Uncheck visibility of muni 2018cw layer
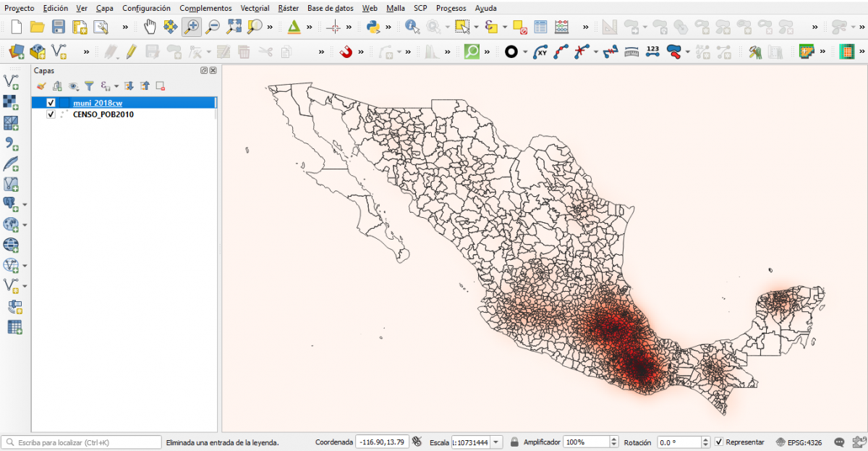This screenshot has height=451, width=868. (x=49, y=102)
